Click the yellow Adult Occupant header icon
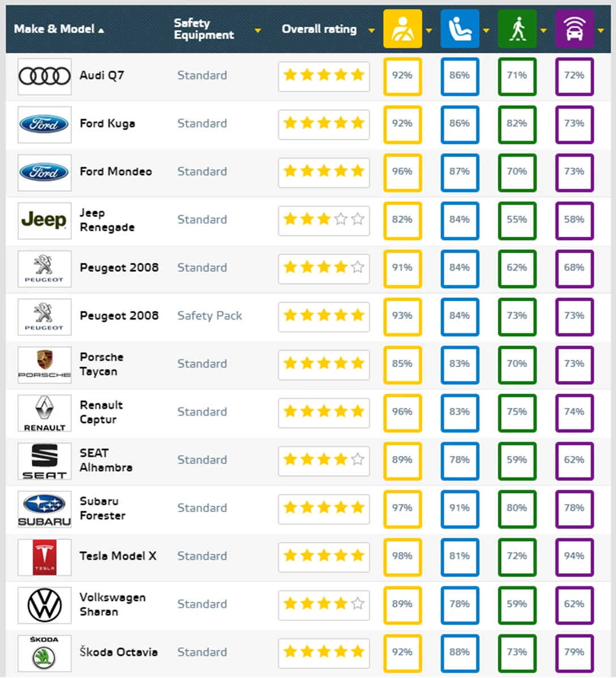Image resolution: width=616 pixels, height=678 pixels. pyautogui.click(x=403, y=29)
